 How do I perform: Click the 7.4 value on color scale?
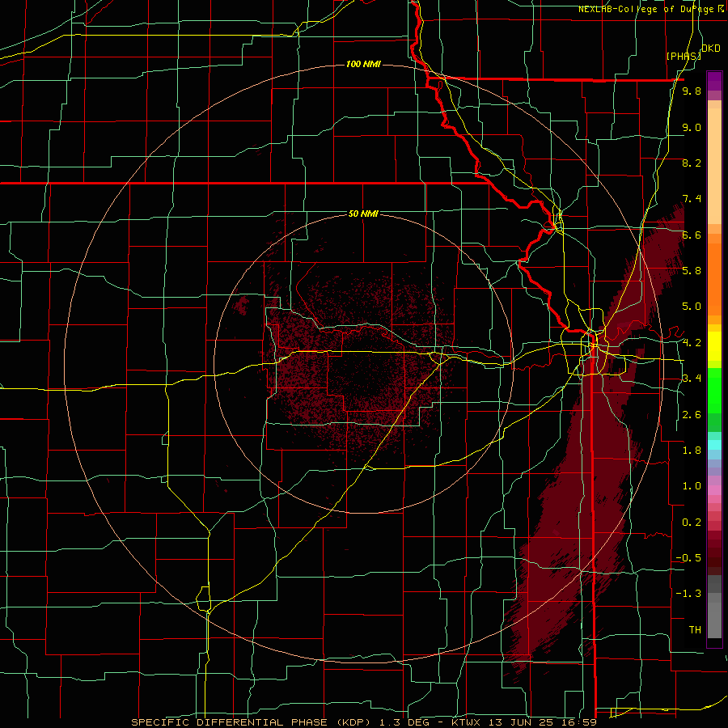(x=692, y=199)
